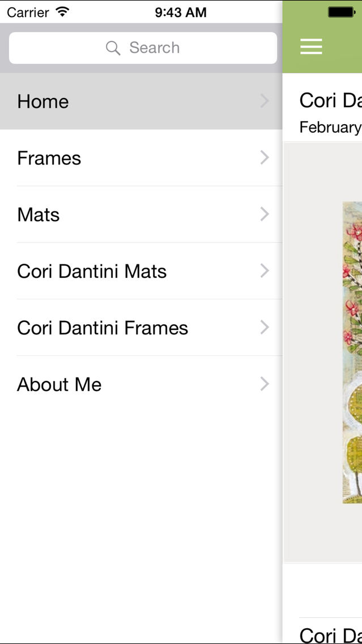
Task: Open the About Me page
Action: point(141,384)
